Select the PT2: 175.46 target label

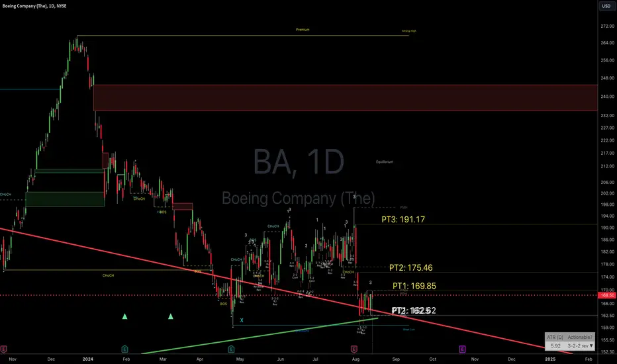pyautogui.click(x=411, y=268)
